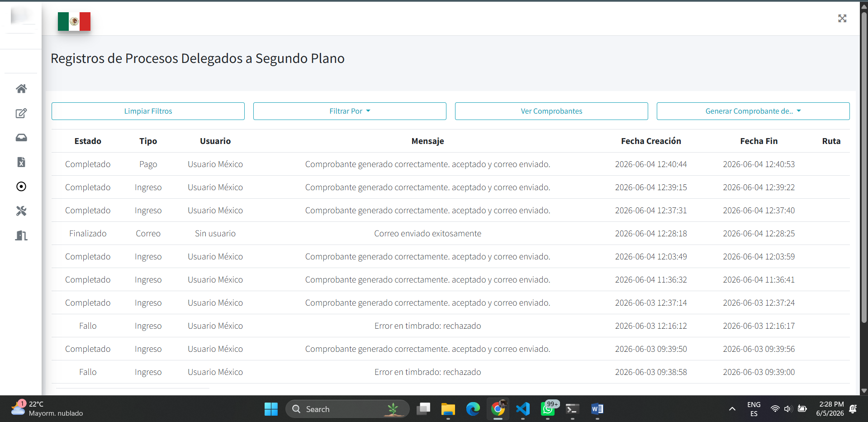This screenshot has width=868, height=422.
Task: Click creation date 2026-06-04 11:36:32
Action: [651, 280]
